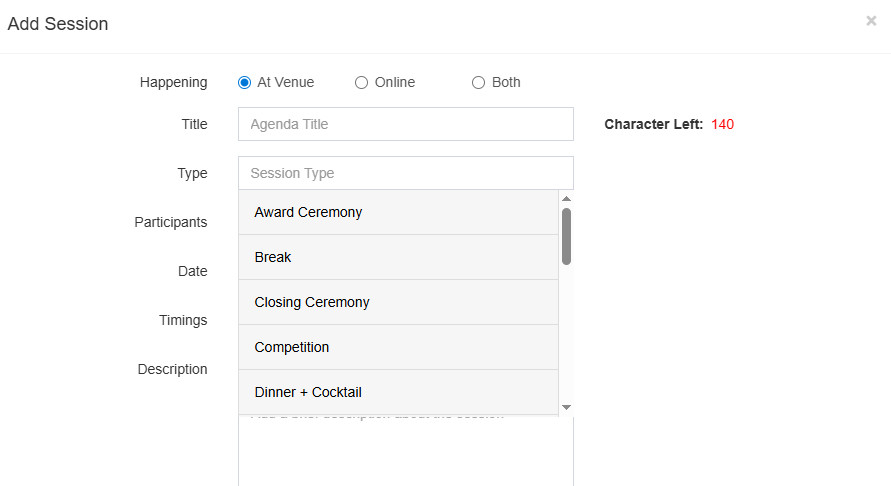Click the Agenda Title input field
Viewport: 891px width, 486px height.
click(x=405, y=124)
